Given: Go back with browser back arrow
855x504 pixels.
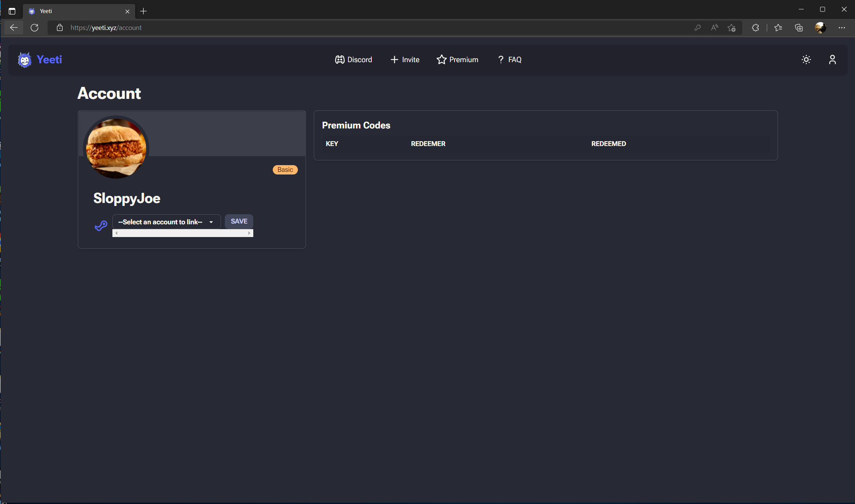Looking at the screenshot, I should [14, 28].
